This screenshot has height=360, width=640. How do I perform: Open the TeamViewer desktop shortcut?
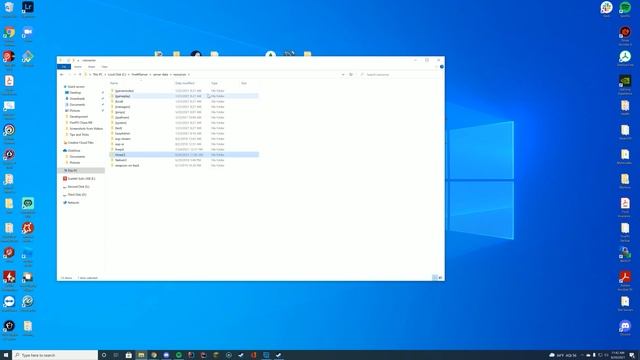pos(9,303)
